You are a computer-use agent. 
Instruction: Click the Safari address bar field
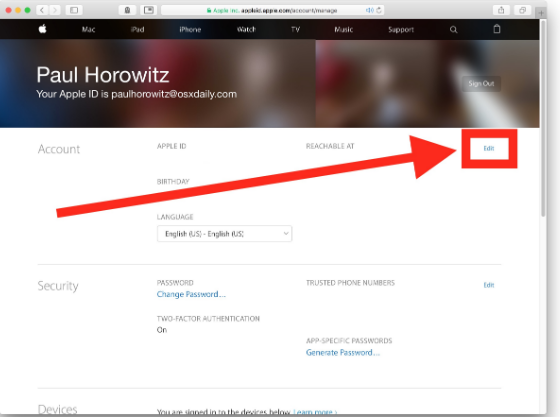[x=273, y=10]
